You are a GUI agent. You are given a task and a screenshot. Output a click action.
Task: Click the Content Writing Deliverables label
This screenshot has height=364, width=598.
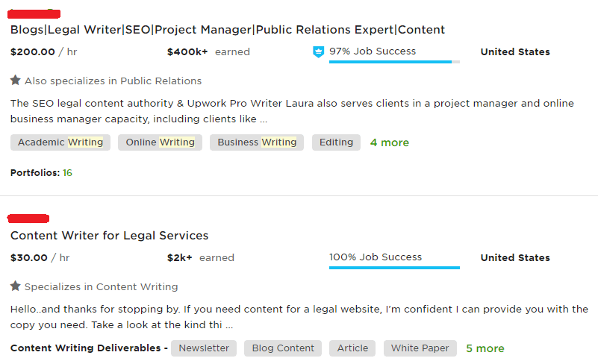click(x=89, y=348)
